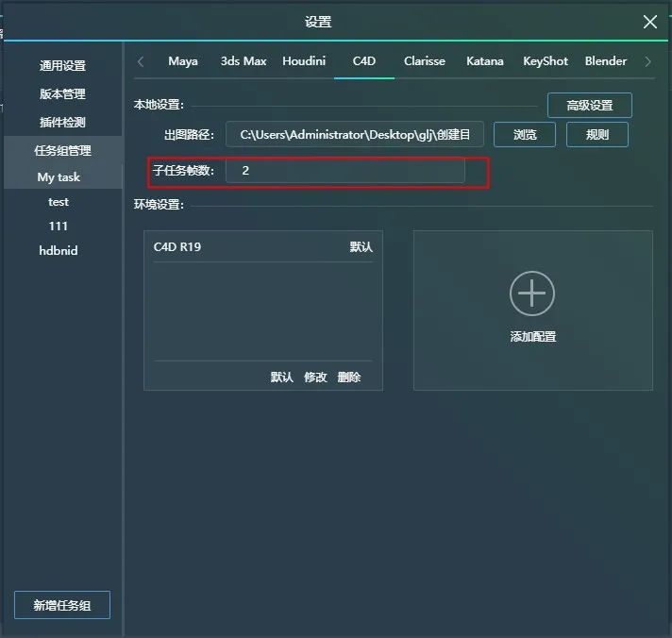Select the Houdini tab

pyautogui.click(x=304, y=61)
